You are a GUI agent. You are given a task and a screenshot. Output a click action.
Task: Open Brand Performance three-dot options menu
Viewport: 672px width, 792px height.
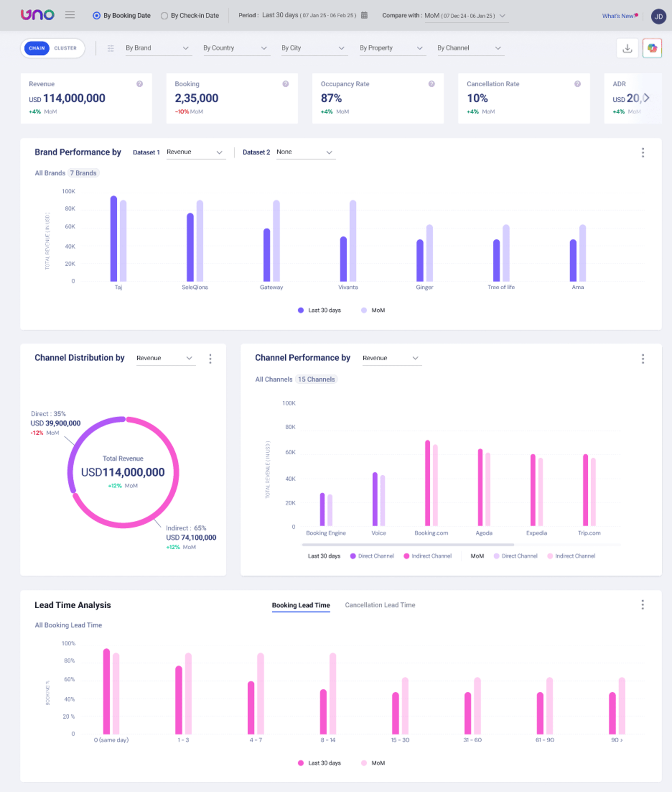tap(643, 152)
